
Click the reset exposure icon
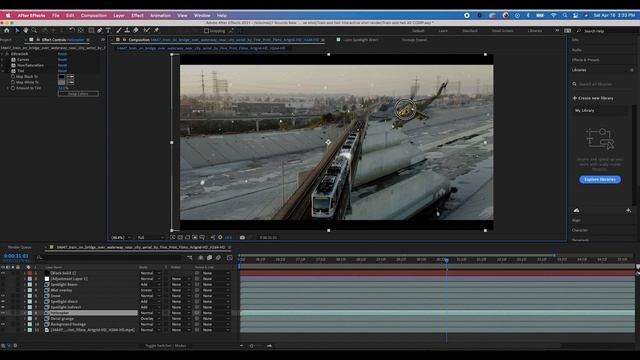[220, 237]
